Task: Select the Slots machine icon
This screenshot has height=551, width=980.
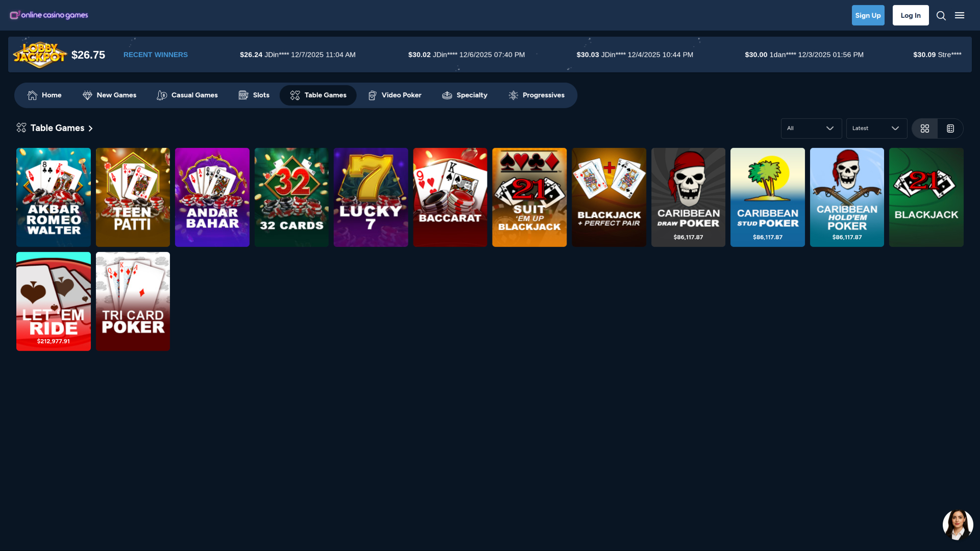Action: (243, 95)
